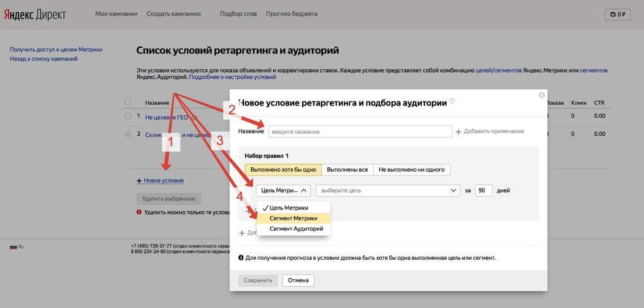Image resolution: width=644 pixels, height=308 pixels.
Task: Tick checkbox for row Не целевое ГЕО
Action: tap(128, 116)
